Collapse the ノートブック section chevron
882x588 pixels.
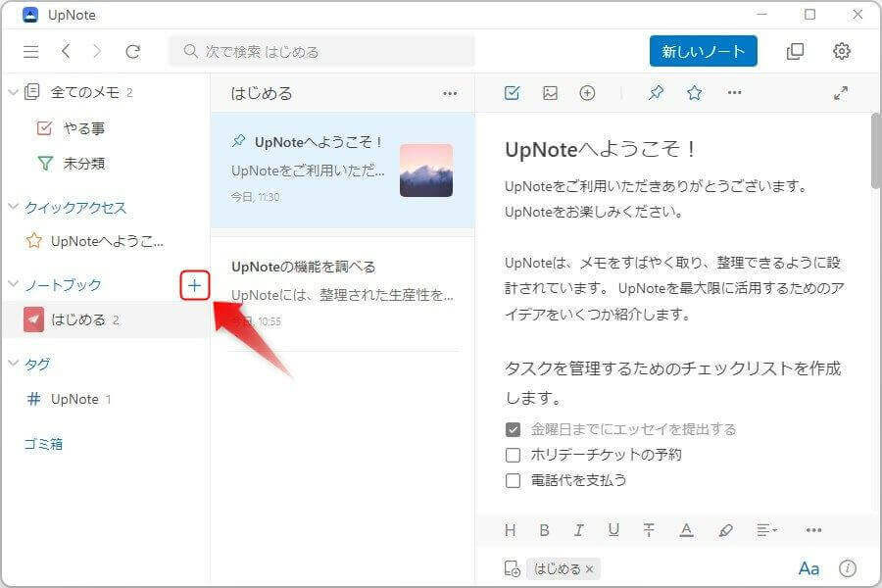tap(14, 284)
